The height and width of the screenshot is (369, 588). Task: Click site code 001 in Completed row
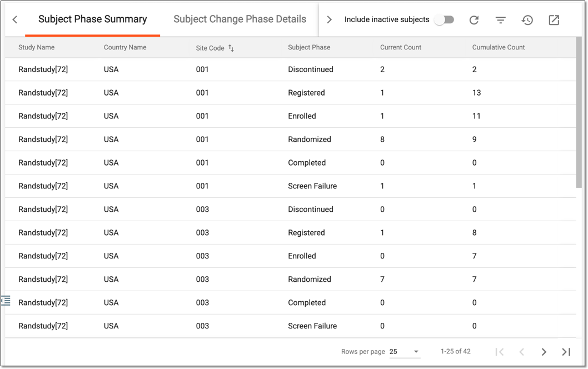coord(202,162)
